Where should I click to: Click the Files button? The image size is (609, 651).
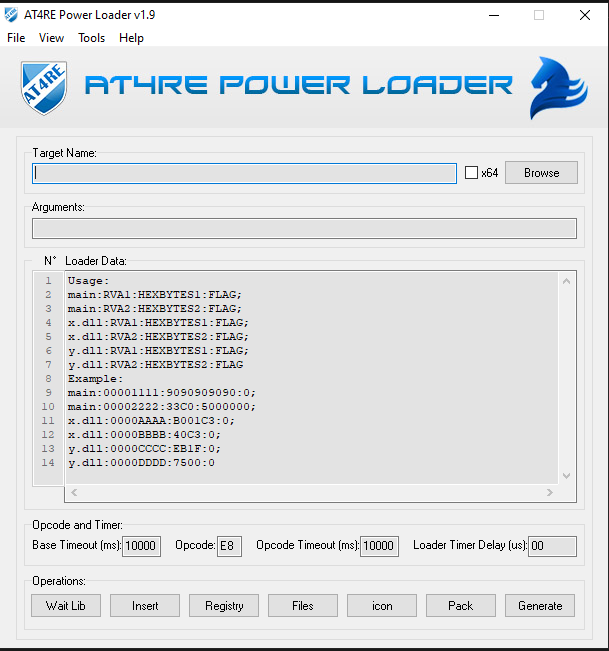pyautogui.click(x=303, y=605)
